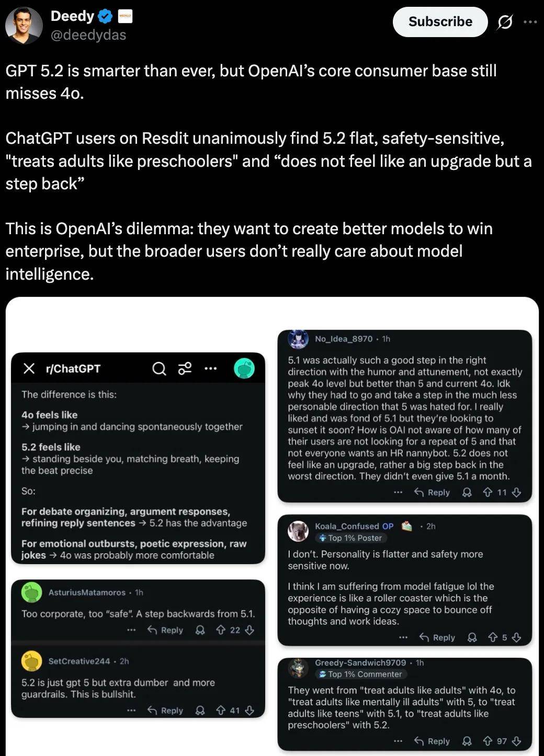Image resolution: width=544 pixels, height=756 pixels.
Task: Upvote SetCreative244's comment
Action: (x=221, y=711)
